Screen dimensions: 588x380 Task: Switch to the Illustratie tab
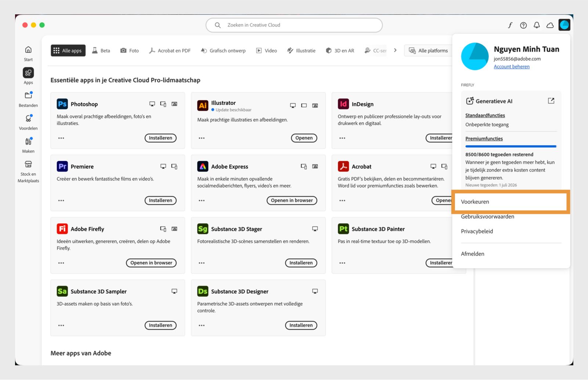click(301, 50)
